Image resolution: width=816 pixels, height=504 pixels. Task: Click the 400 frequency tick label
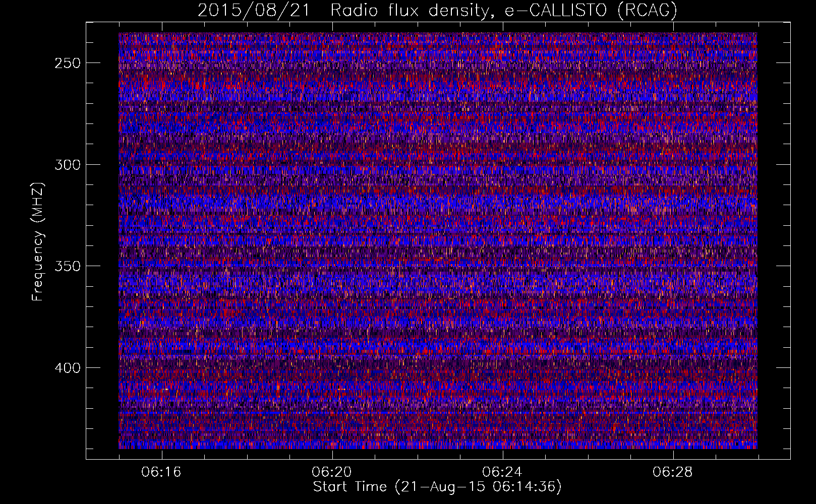coord(68,368)
